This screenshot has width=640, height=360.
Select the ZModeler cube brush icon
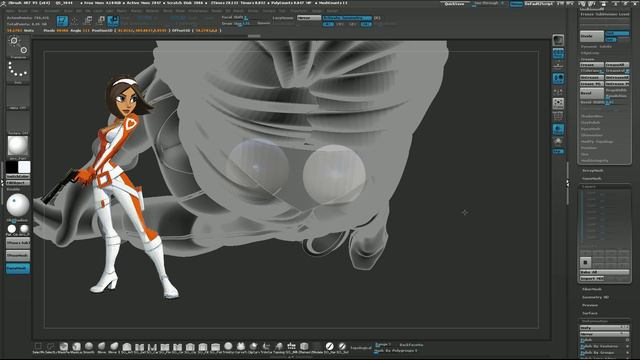pyautogui.click(x=304, y=347)
